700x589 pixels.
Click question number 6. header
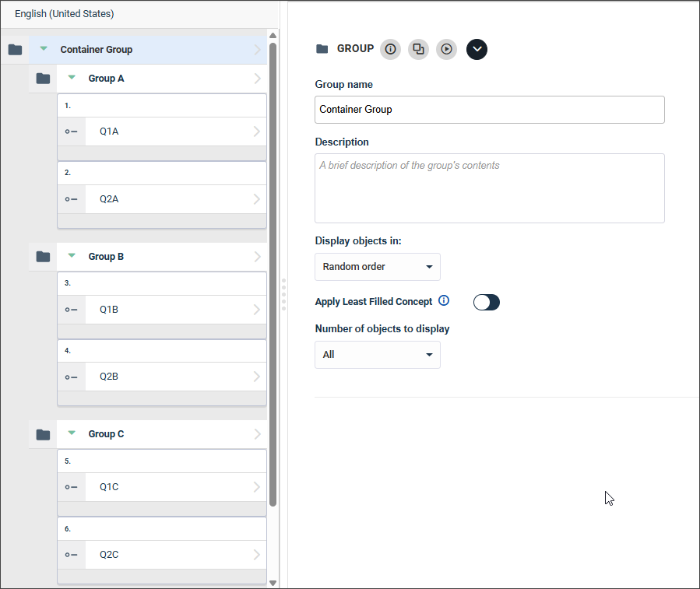(162, 529)
